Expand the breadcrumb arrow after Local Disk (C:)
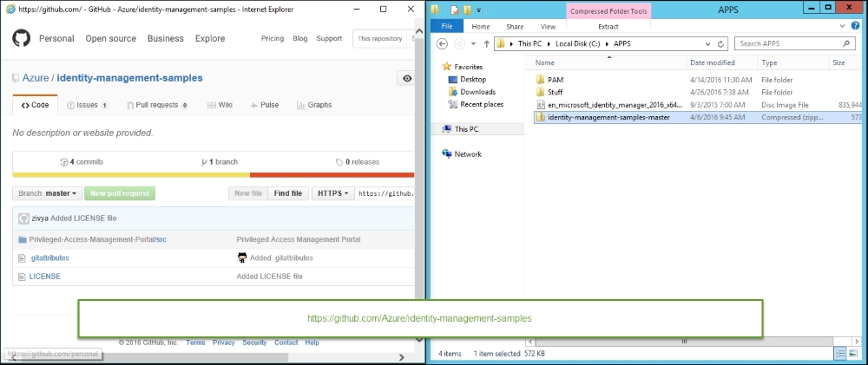 coord(608,43)
